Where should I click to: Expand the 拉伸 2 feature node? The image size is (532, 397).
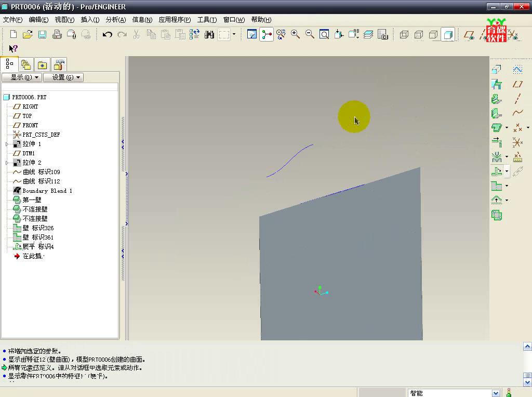point(7,163)
